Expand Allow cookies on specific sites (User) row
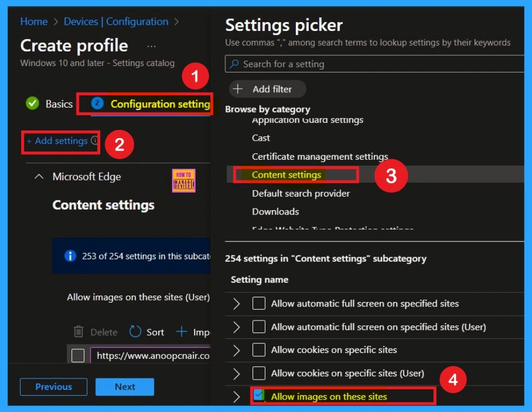This screenshot has width=532, height=412. click(237, 374)
